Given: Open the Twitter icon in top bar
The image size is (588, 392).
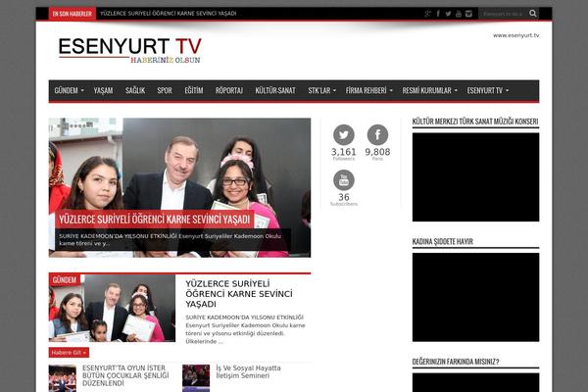Looking at the screenshot, I should [x=448, y=14].
